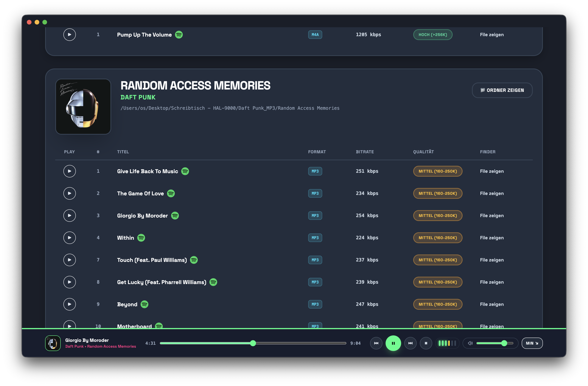Skip to the next track
Image resolution: width=588 pixels, height=386 pixels.
410,343
